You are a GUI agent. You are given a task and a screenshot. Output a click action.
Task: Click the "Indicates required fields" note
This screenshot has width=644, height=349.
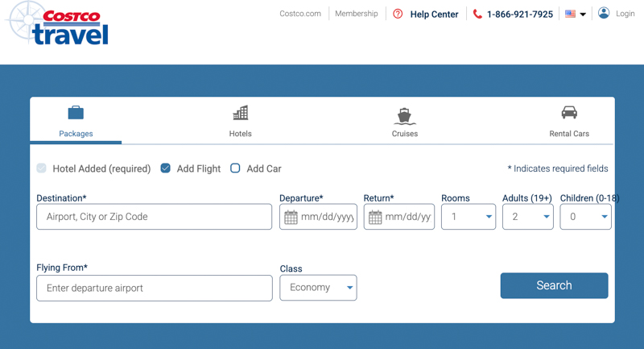tap(558, 168)
